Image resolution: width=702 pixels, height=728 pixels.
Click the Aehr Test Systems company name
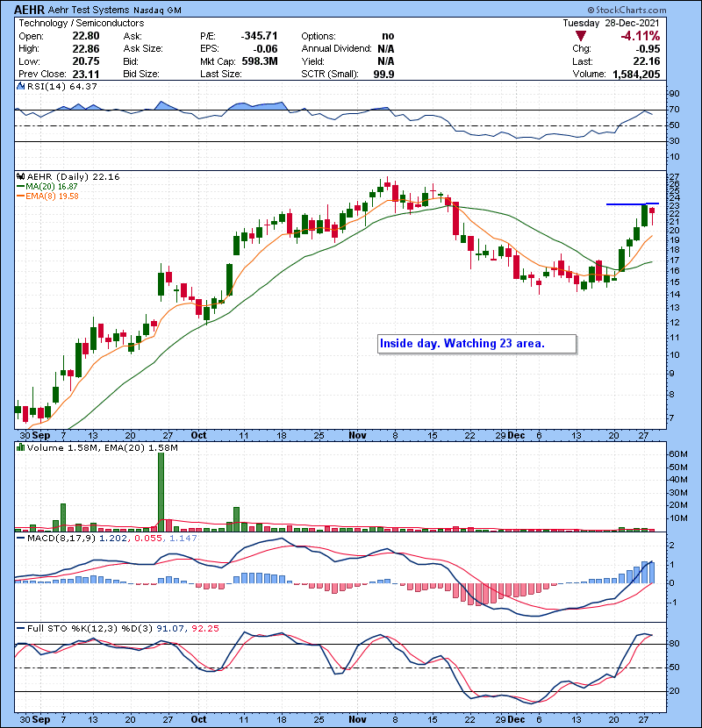(x=89, y=10)
